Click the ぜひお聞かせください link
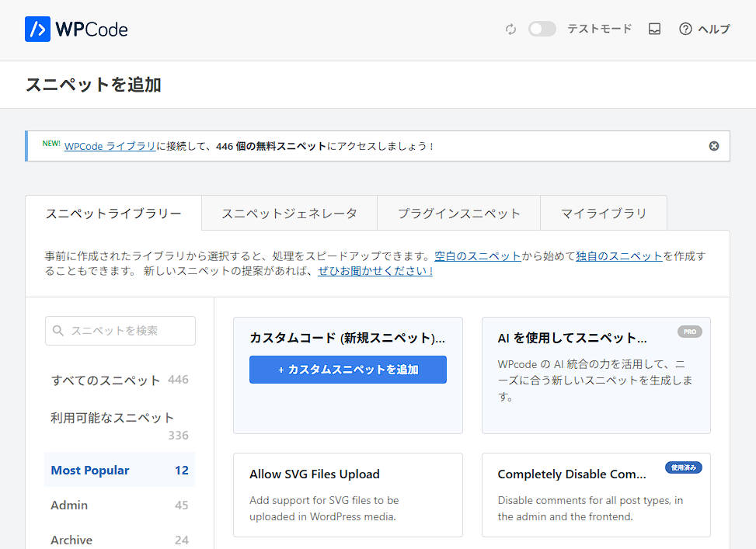Viewport: 756px width, 549px height. [x=375, y=272]
